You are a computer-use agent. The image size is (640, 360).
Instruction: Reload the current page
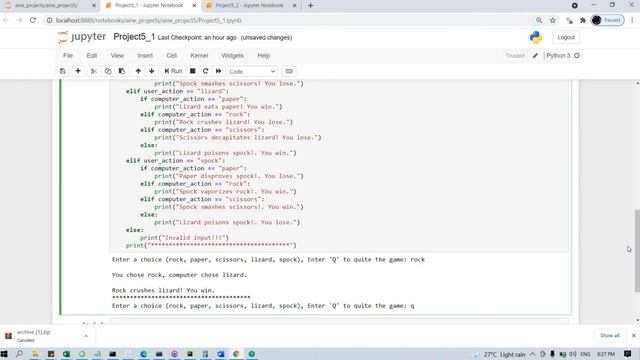click(x=33, y=20)
